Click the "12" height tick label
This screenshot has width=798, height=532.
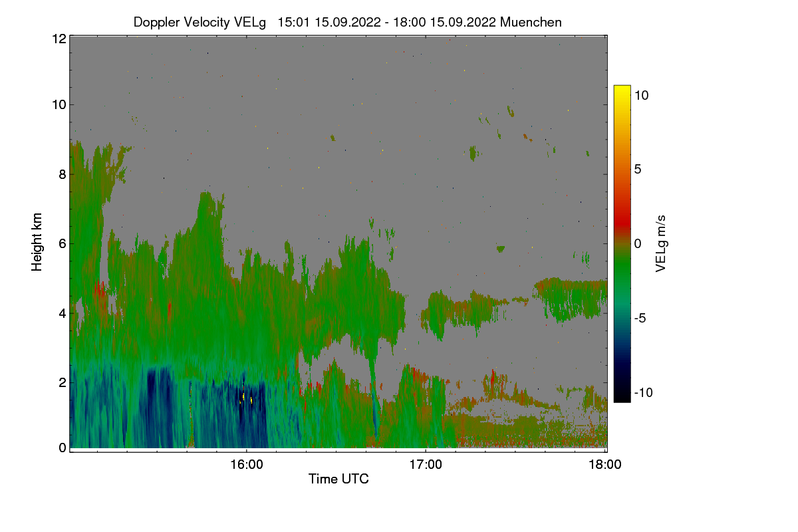click(59, 39)
